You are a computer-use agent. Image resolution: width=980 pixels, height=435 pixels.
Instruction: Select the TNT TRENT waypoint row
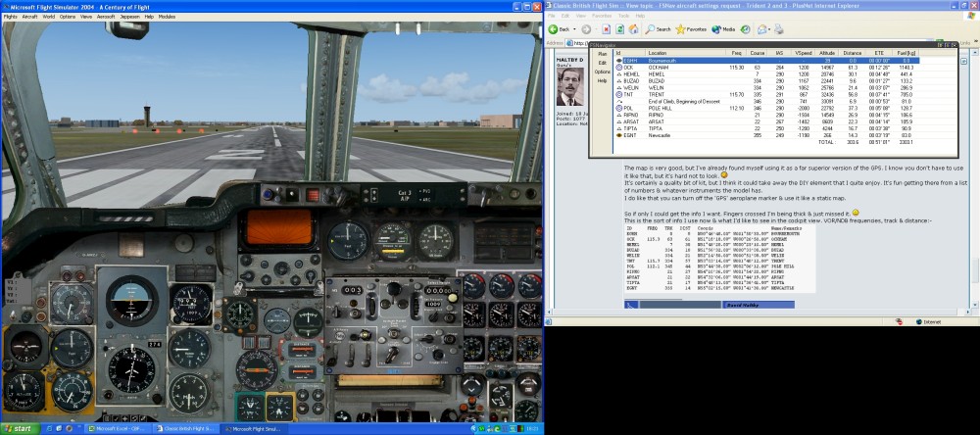pos(767,94)
